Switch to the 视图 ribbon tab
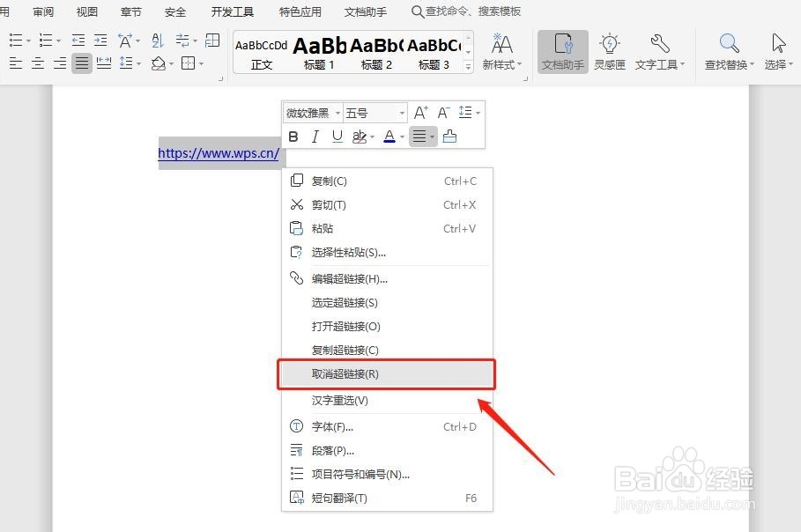 [85, 11]
